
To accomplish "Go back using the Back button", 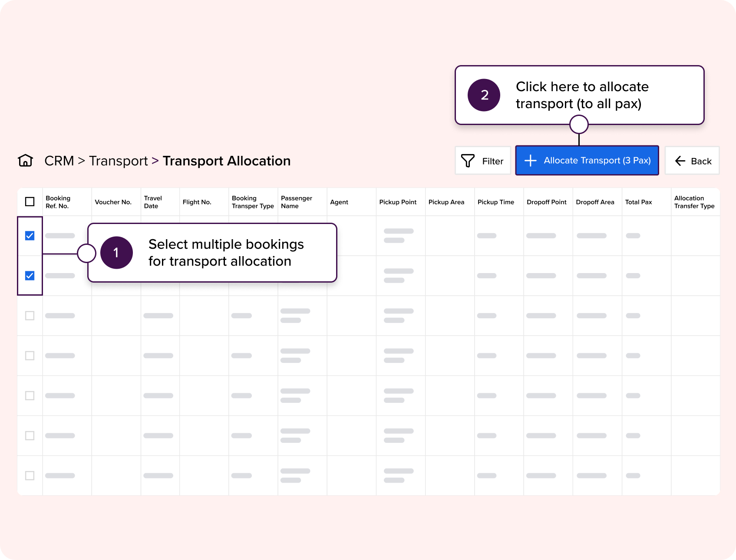I will click(x=692, y=161).
